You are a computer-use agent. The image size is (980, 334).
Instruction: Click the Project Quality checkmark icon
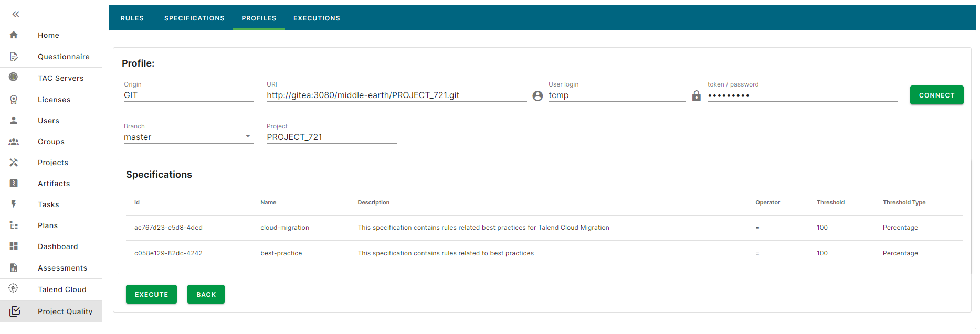pos(15,311)
